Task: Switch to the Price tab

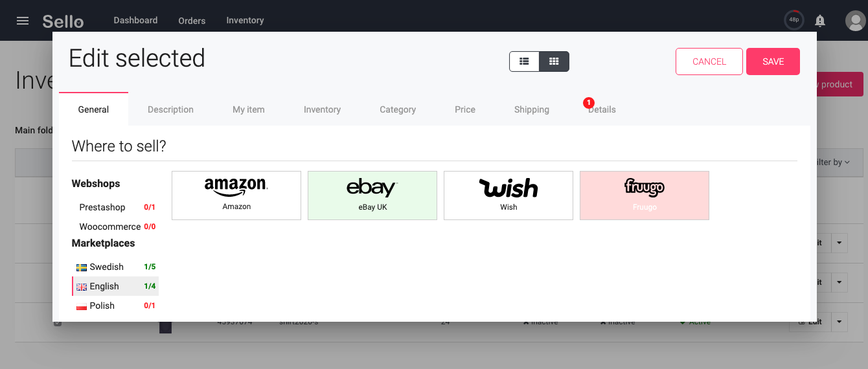Action: [x=465, y=109]
